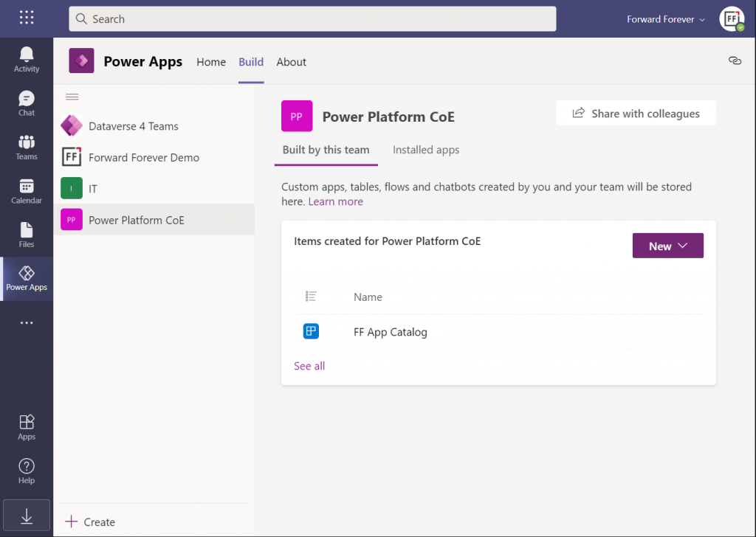Click the Power Apps logo icon
Image resolution: width=756 pixels, height=537 pixels.
[x=81, y=60]
